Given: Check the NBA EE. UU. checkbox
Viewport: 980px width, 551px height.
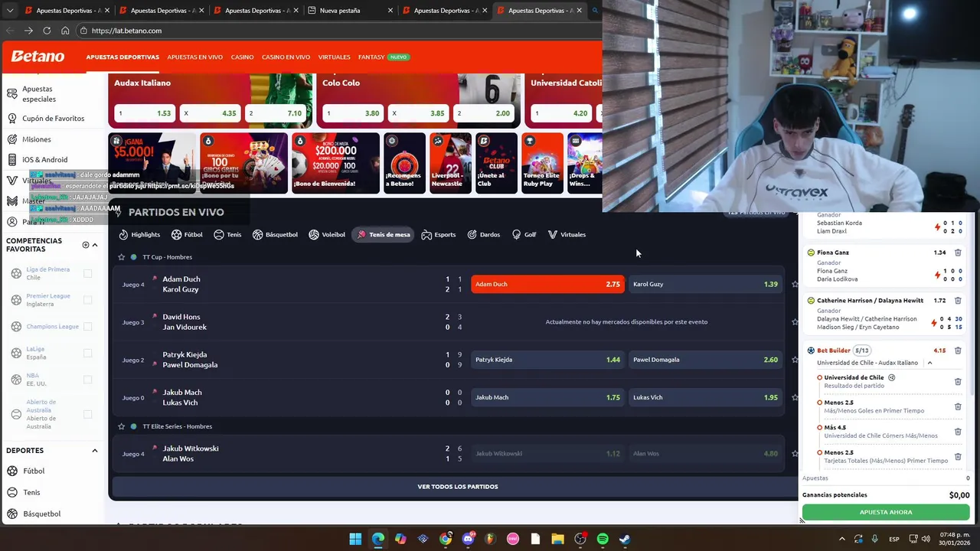Looking at the screenshot, I should (87, 380).
